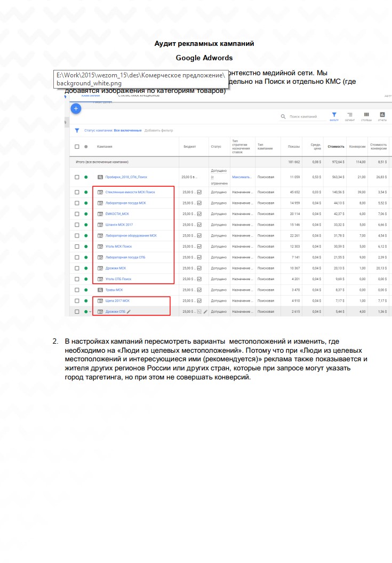The image size is (392, 563).
Task: Sort by the Конверсии column header
Action: pos(357,147)
